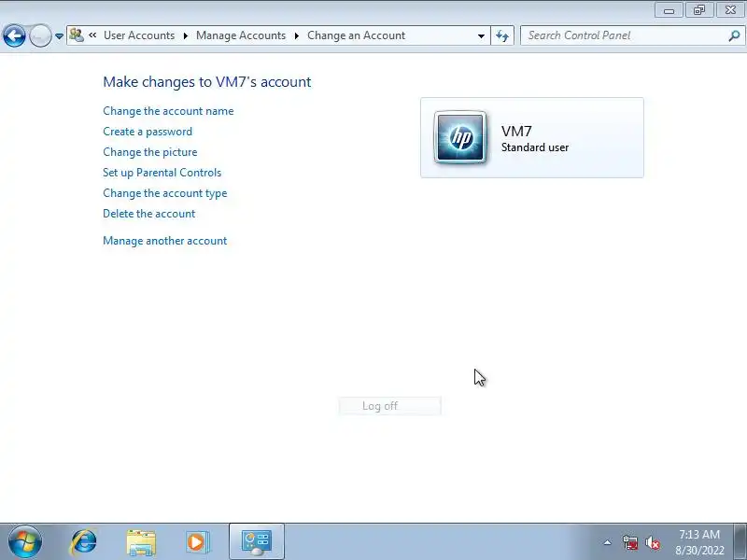Go to Manage another account

click(x=165, y=241)
